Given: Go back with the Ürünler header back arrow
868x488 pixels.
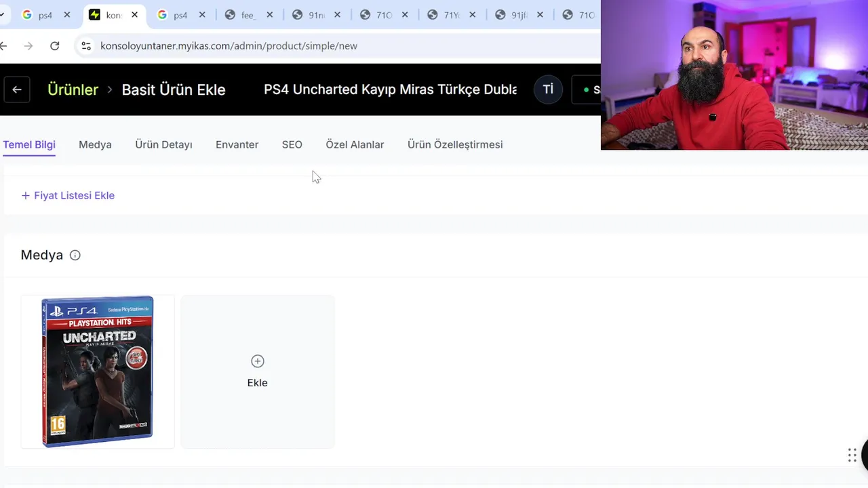Looking at the screenshot, I should coord(17,89).
